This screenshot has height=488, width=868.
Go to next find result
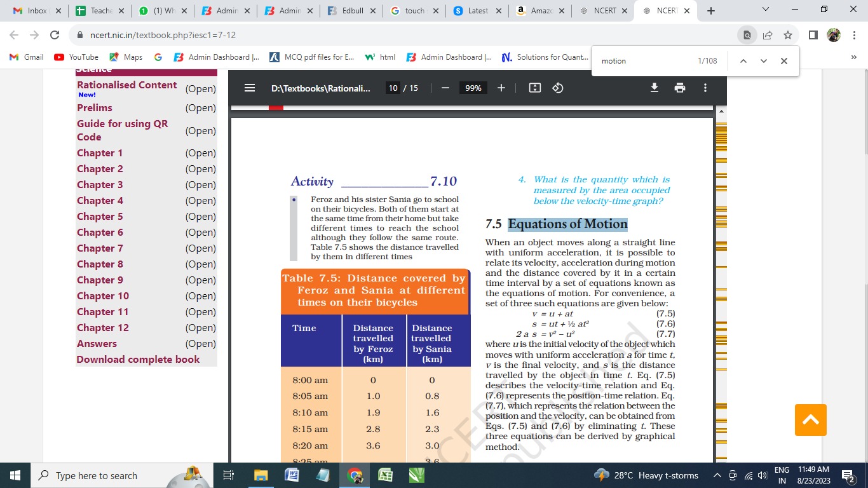click(764, 61)
